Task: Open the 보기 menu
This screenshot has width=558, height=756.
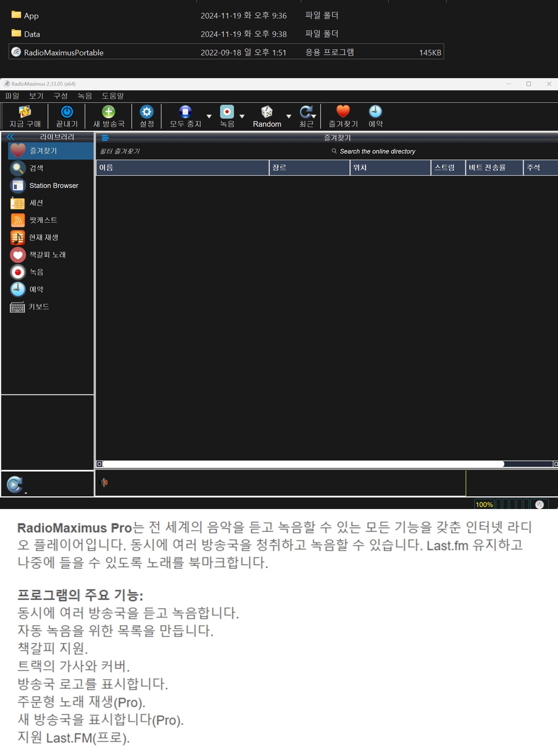Action: (x=36, y=96)
